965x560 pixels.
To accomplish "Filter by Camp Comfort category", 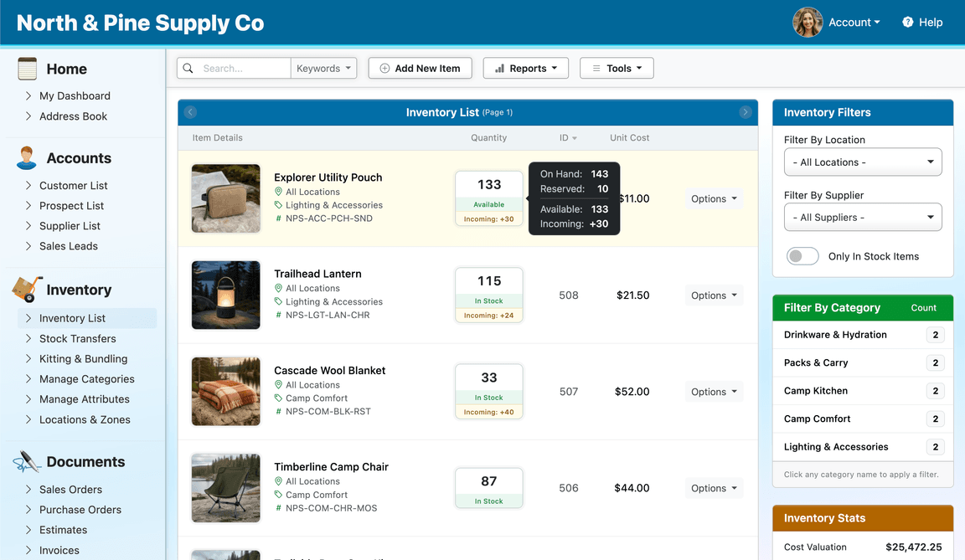I will (x=817, y=419).
